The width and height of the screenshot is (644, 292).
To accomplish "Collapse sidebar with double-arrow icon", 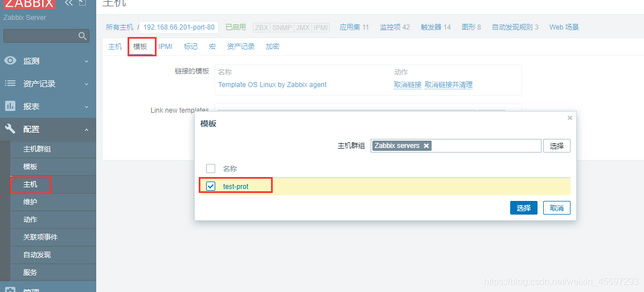I will (x=68, y=3).
